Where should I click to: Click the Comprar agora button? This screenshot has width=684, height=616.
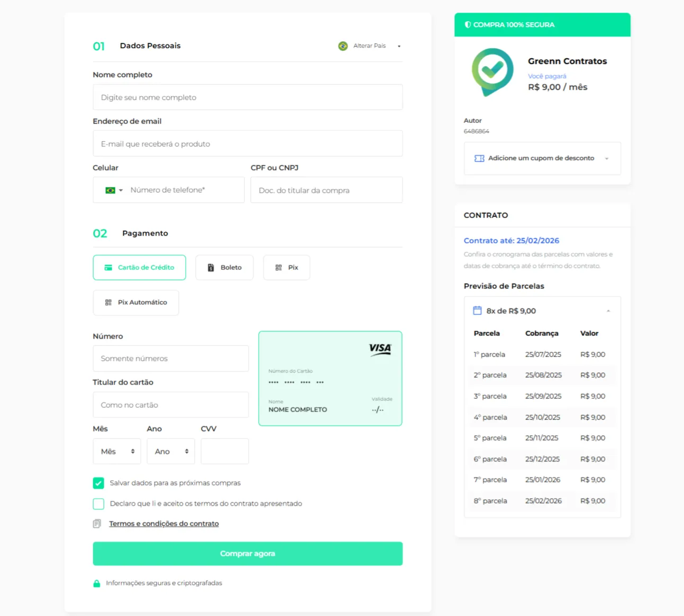point(248,554)
